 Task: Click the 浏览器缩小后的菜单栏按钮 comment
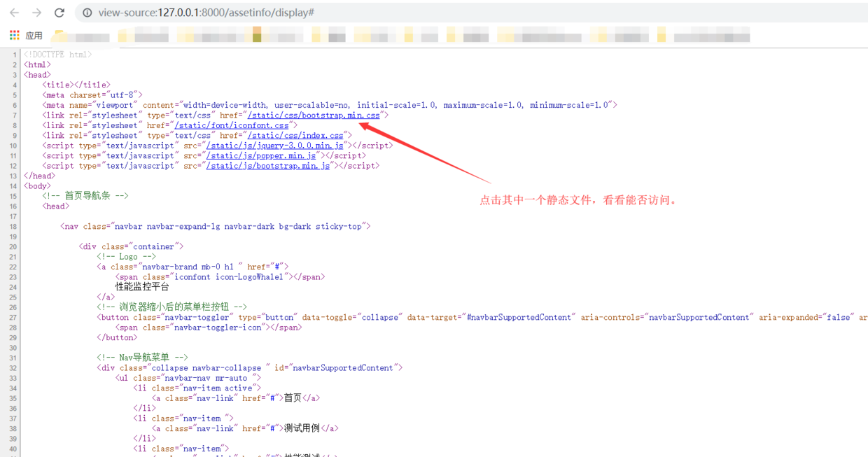[x=171, y=307]
